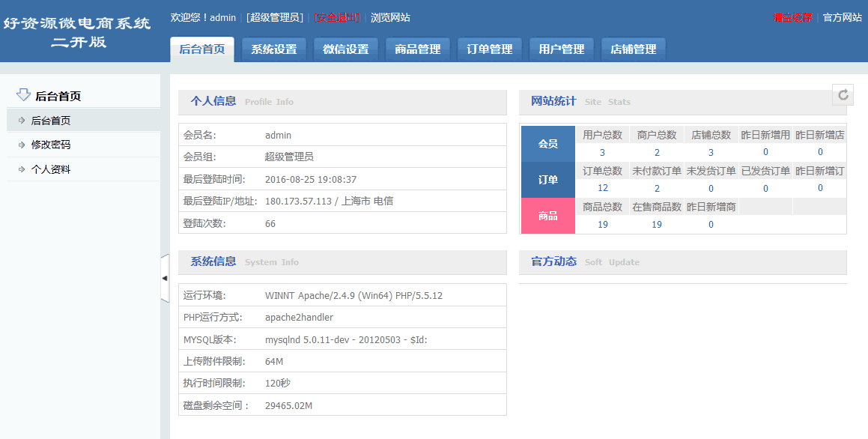Select 后台首页 item in the left sidebar
Screen dimensions: 868x439
[51, 120]
